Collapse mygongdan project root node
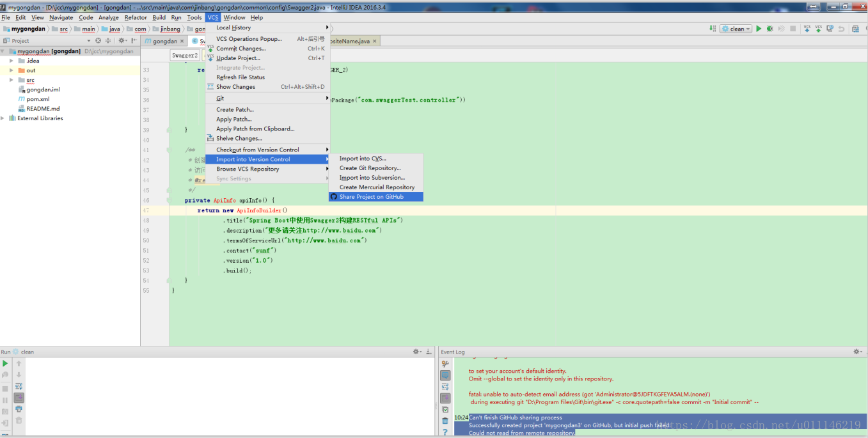Screen dimensions: 868x438 3,51
